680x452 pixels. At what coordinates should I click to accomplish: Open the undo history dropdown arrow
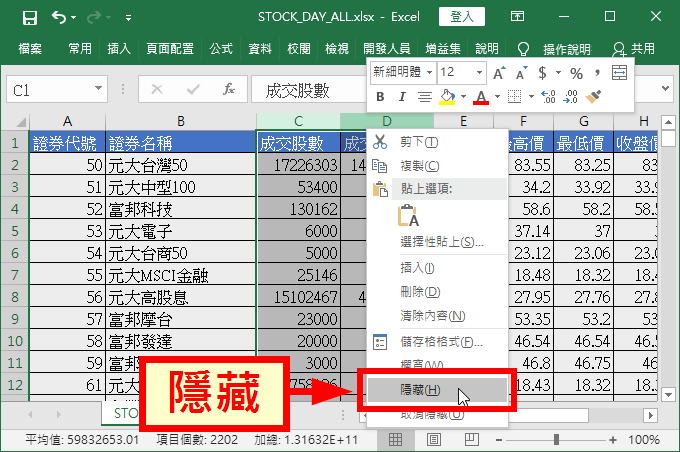coord(73,18)
